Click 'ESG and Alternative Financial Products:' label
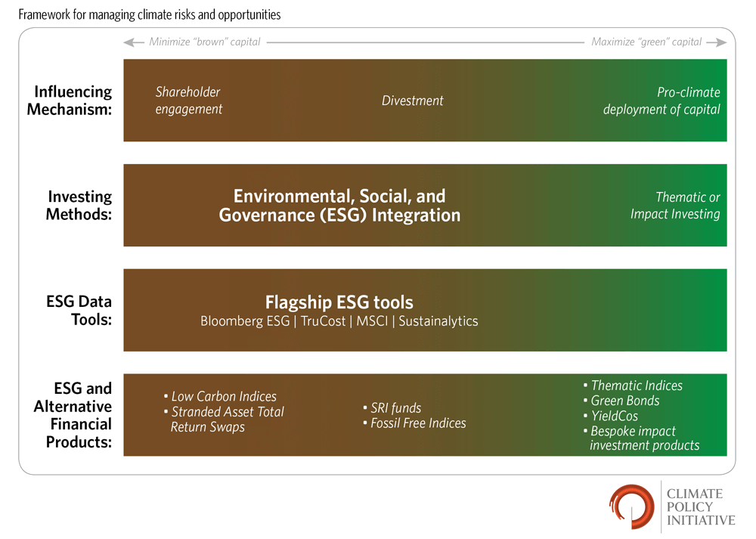 click(x=73, y=414)
